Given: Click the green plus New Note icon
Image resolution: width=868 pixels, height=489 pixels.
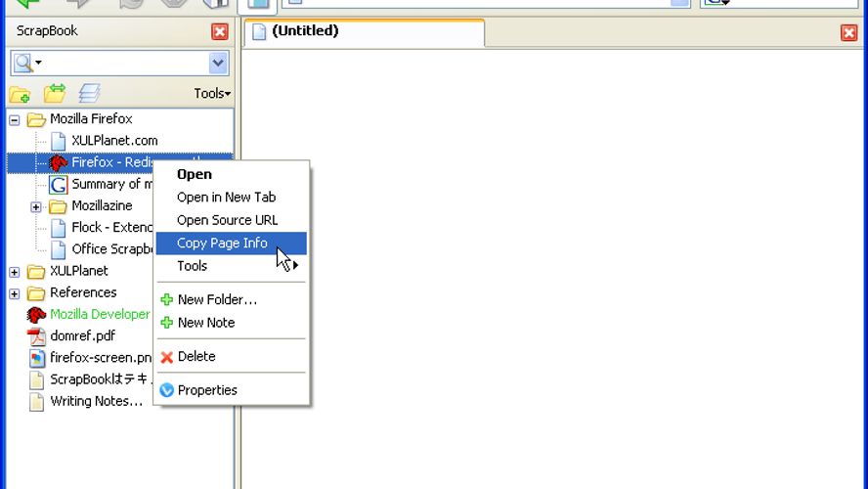Looking at the screenshot, I should pos(166,323).
